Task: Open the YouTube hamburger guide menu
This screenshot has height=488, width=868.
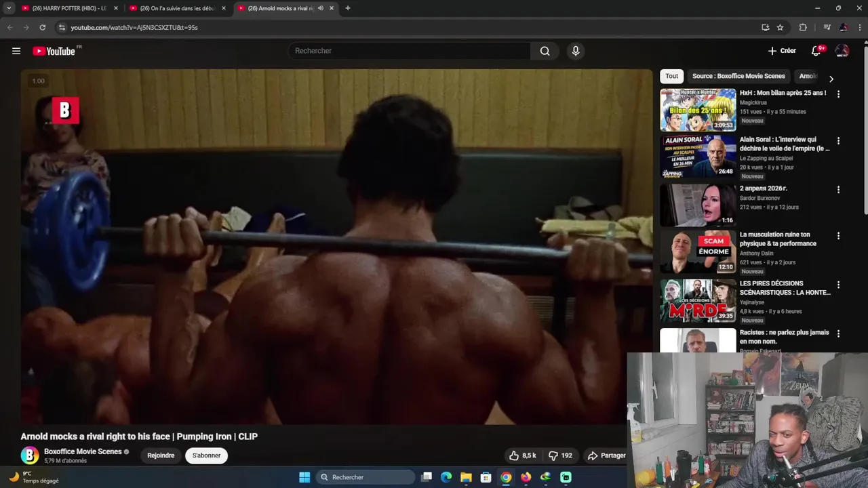Action: 16,51
